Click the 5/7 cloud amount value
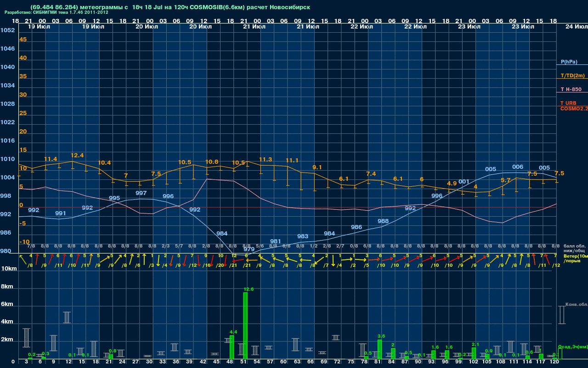The width and height of the screenshot is (588, 368). point(179,246)
